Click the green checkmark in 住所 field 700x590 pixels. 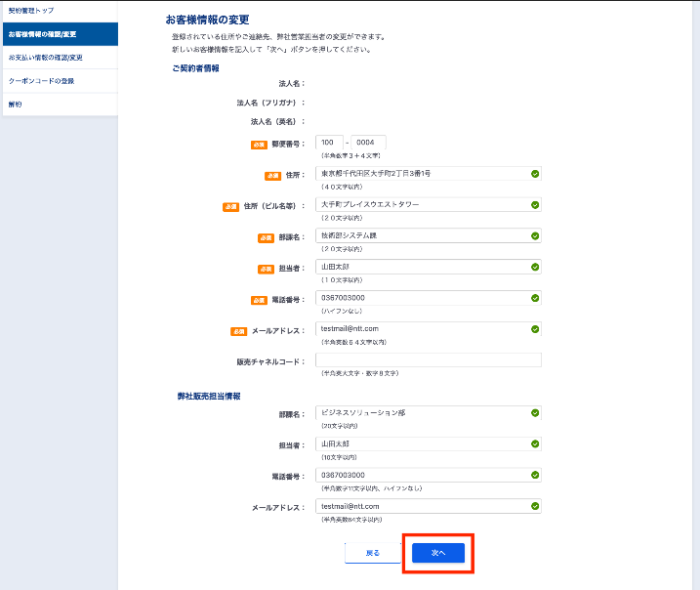535,174
